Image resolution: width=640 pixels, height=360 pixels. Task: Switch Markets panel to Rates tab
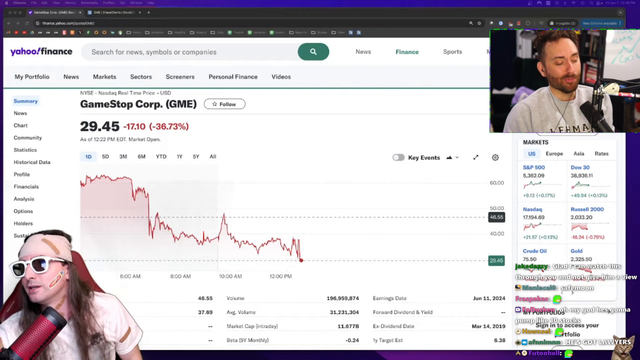pyautogui.click(x=601, y=154)
